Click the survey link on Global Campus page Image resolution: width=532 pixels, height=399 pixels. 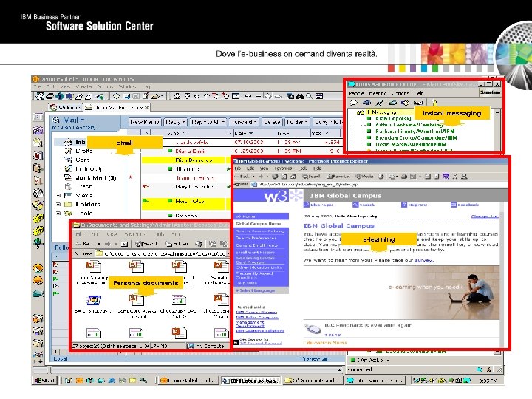[423, 260]
